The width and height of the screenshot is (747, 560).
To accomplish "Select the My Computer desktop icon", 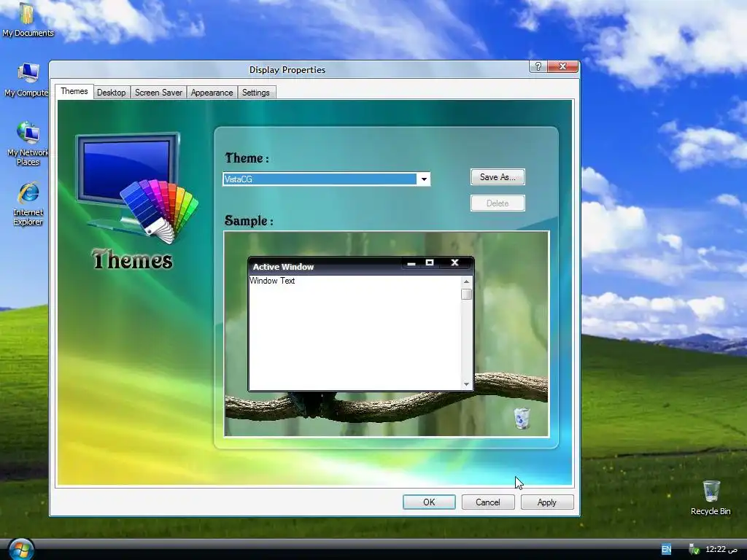I will pos(27,80).
